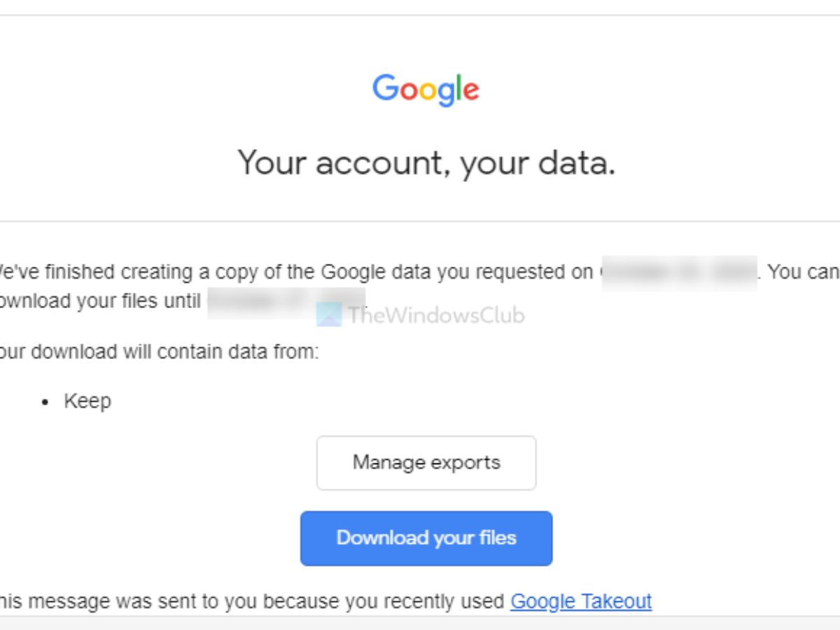The image size is (840, 630).
Task: Click the divider line below the heading
Action: point(420,222)
